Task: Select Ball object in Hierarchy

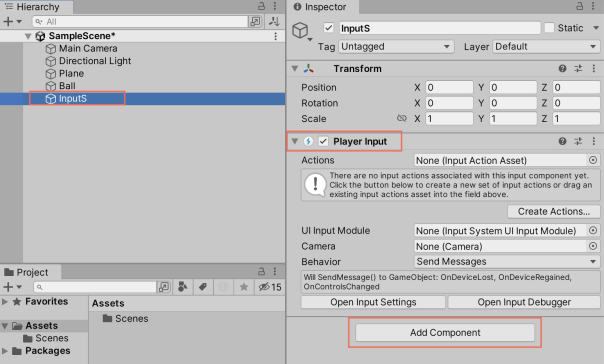Action: pyautogui.click(x=67, y=86)
